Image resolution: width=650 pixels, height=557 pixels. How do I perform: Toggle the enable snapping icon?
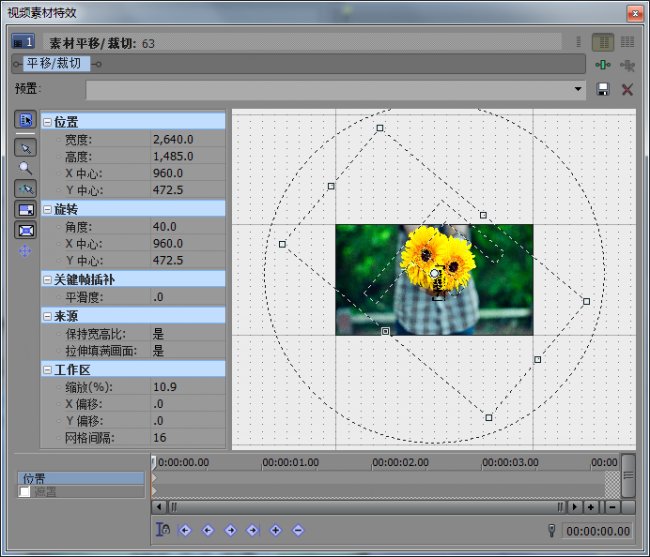26,188
